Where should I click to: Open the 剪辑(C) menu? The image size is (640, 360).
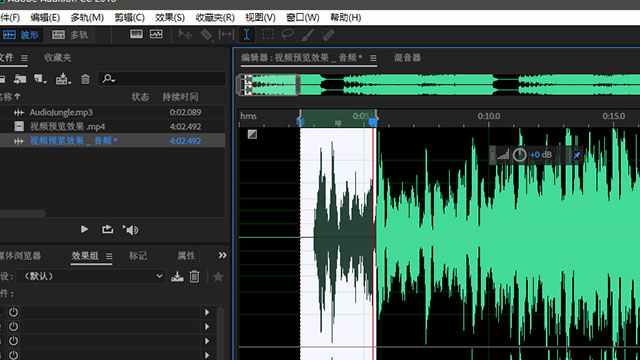[x=129, y=18]
